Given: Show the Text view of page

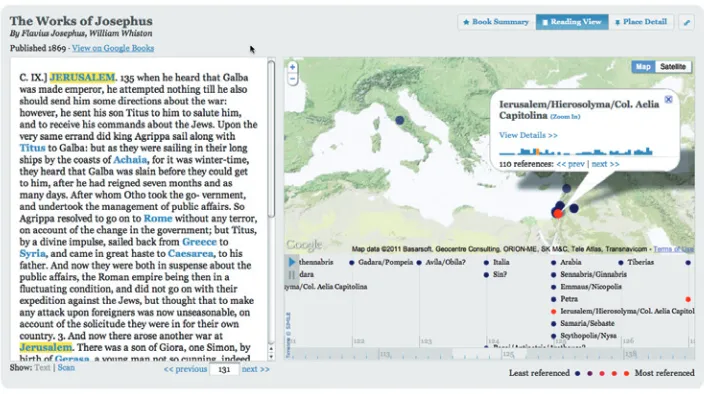Looking at the screenshot, I should 42,368.
